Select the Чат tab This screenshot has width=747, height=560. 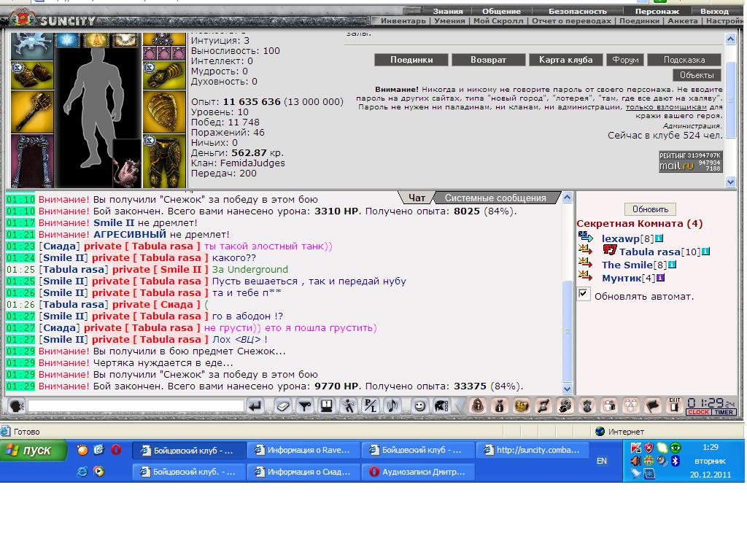417,198
